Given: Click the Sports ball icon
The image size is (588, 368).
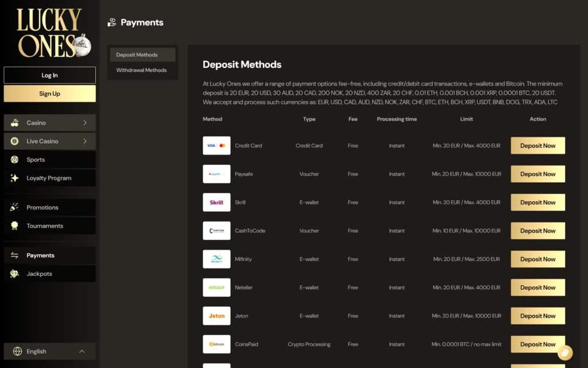Looking at the screenshot, I should tap(14, 159).
